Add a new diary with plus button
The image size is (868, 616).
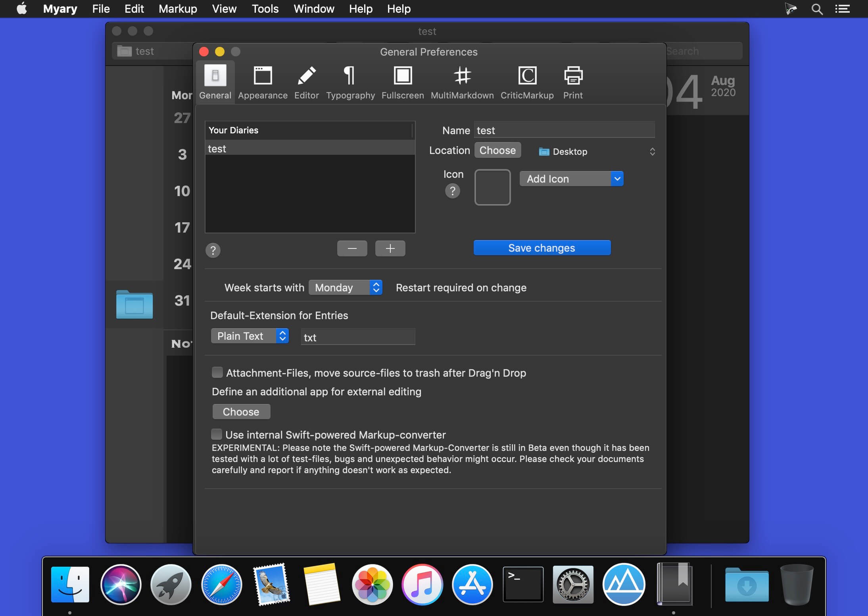(x=390, y=248)
